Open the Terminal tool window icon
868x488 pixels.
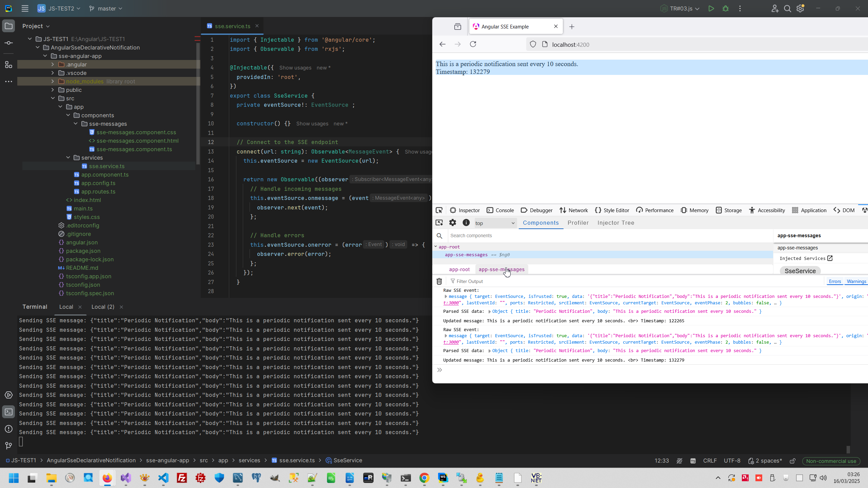point(8,412)
